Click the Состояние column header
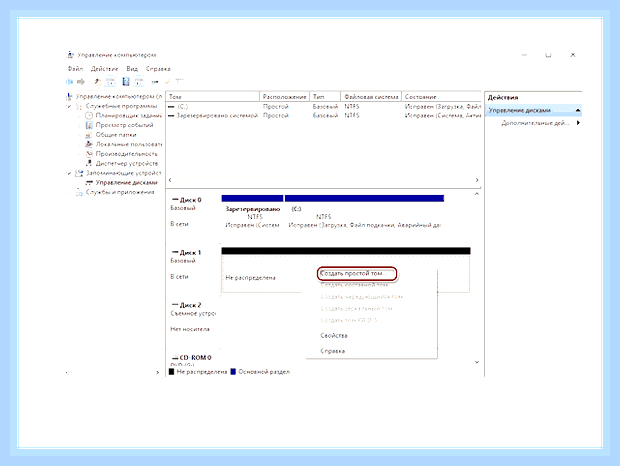This screenshot has width=620, height=466. tap(441, 97)
